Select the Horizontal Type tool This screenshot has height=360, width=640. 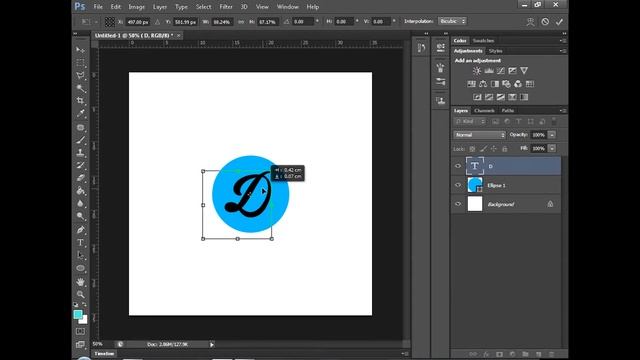pyautogui.click(x=80, y=242)
